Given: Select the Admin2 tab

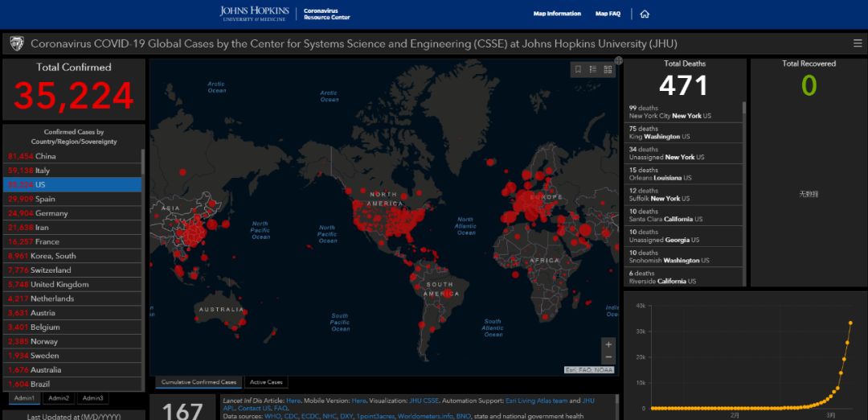Looking at the screenshot, I should point(59,398).
